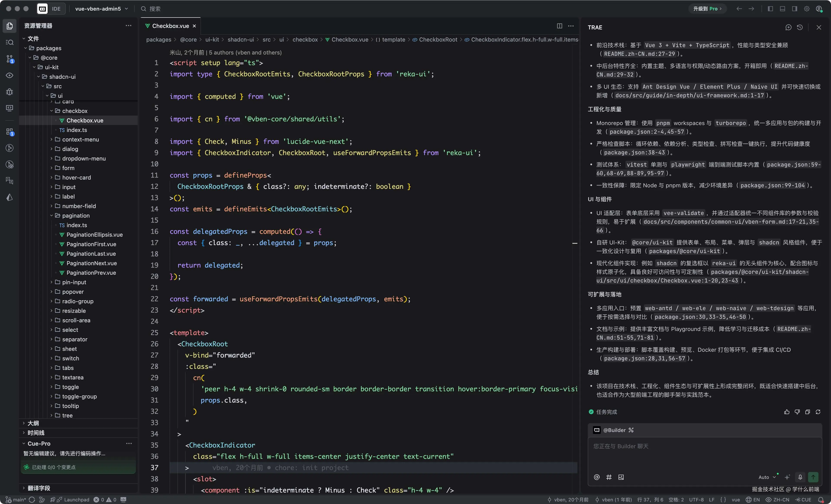Collapse the pagination folder
The width and height of the screenshot is (831, 504).
tap(76, 215)
